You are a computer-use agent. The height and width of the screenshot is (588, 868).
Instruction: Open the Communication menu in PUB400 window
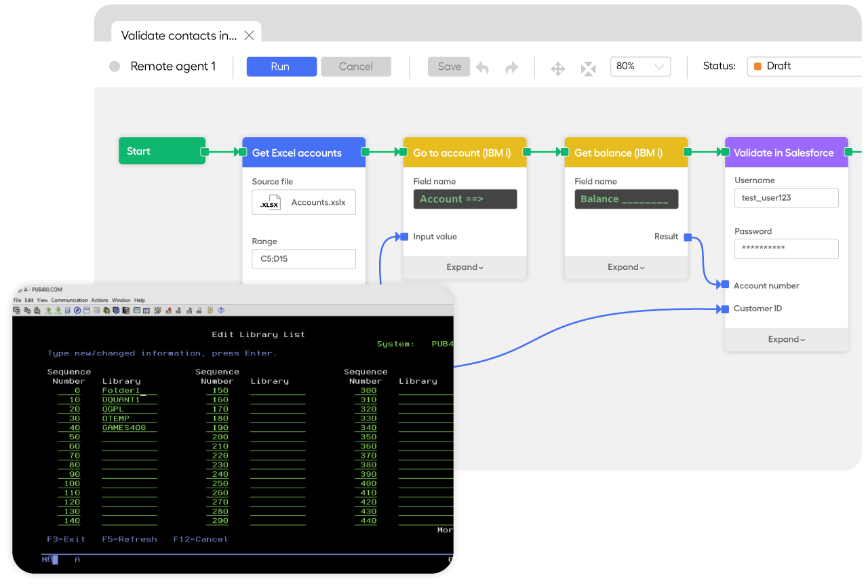tap(69, 300)
